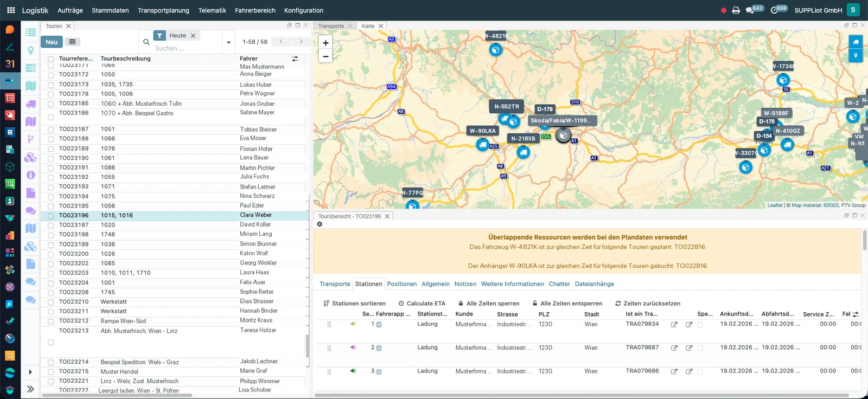The width and height of the screenshot is (868, 399).
Task: Tick checkbox for tour TO023203
Action: tap(50, 273)
